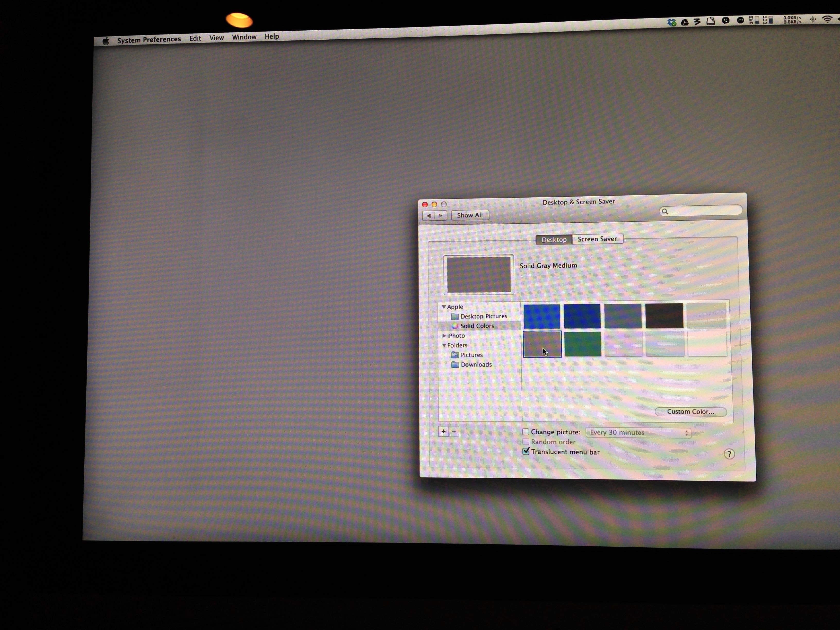Click the back navigation arrow
The width and height of the screenshot is (840, 630).
click(x=429, y=216)
